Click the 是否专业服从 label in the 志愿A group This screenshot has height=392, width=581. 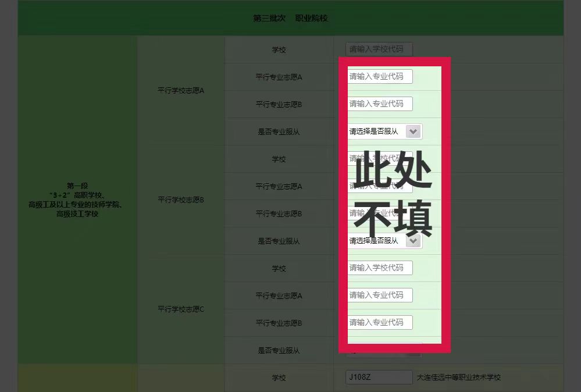279,131
